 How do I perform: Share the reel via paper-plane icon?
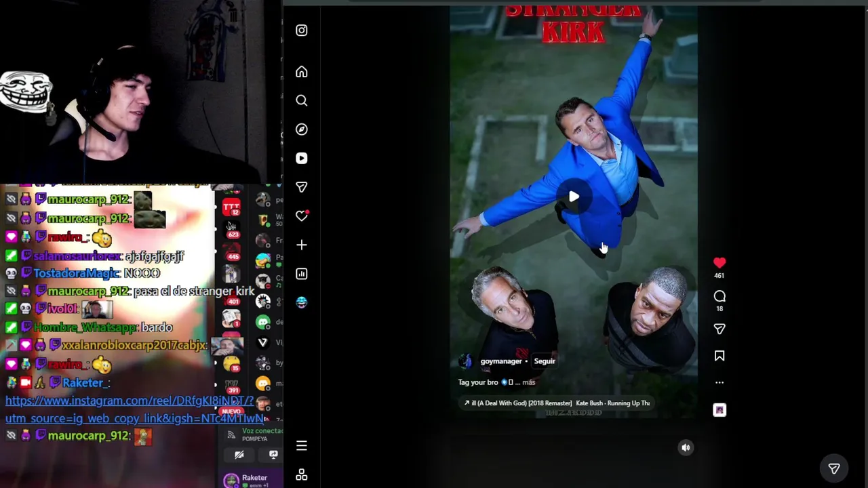point(719,329)
